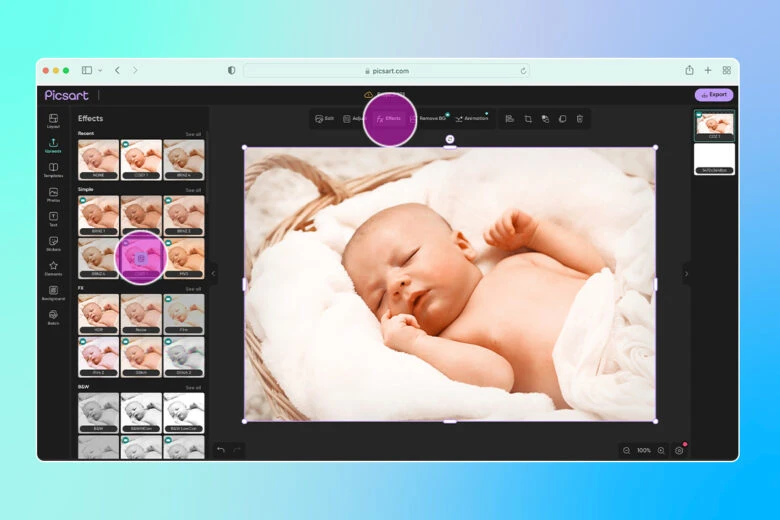
Task: Click the baby photo on canvas
Action: pyautogui.click(x=450, y=284)
